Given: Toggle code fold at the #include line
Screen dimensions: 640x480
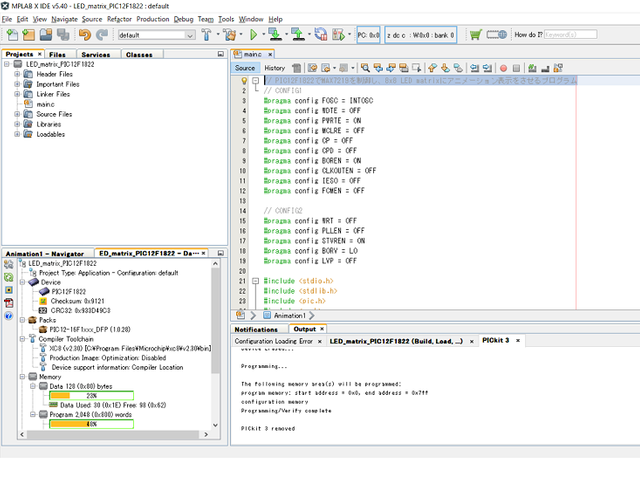Looking at the screenshot, I should pyautogui.click(x=256, y=281).
